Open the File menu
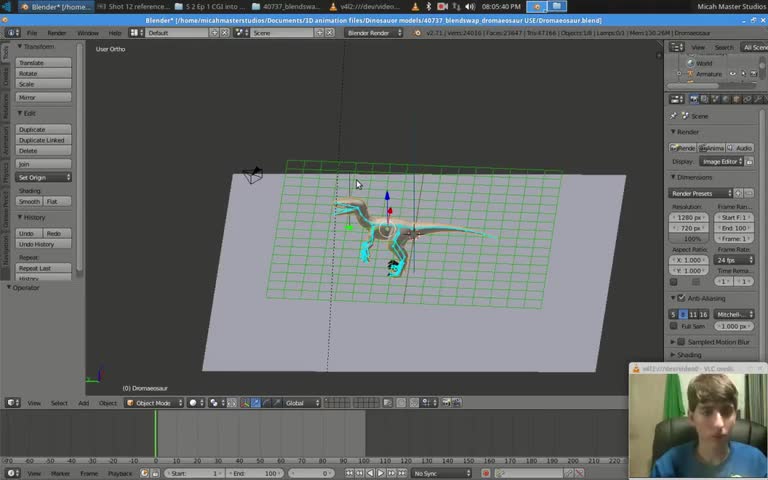 (x=32, y=33)
